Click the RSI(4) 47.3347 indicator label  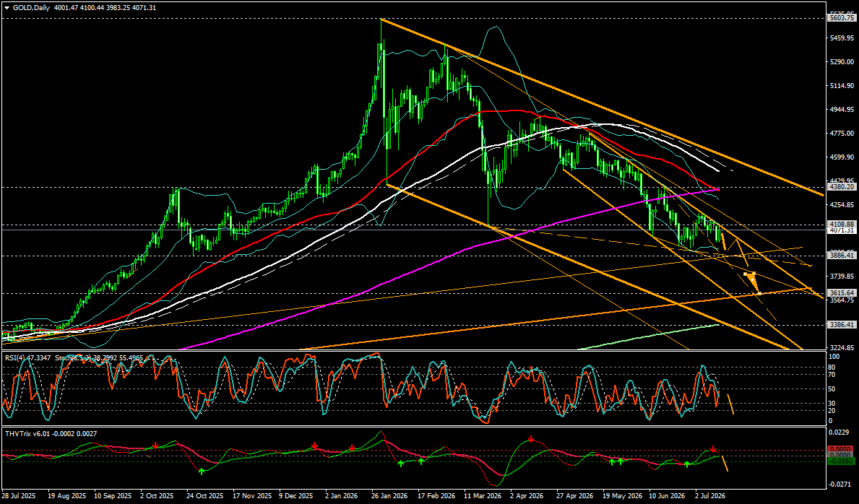click(27, 357)
